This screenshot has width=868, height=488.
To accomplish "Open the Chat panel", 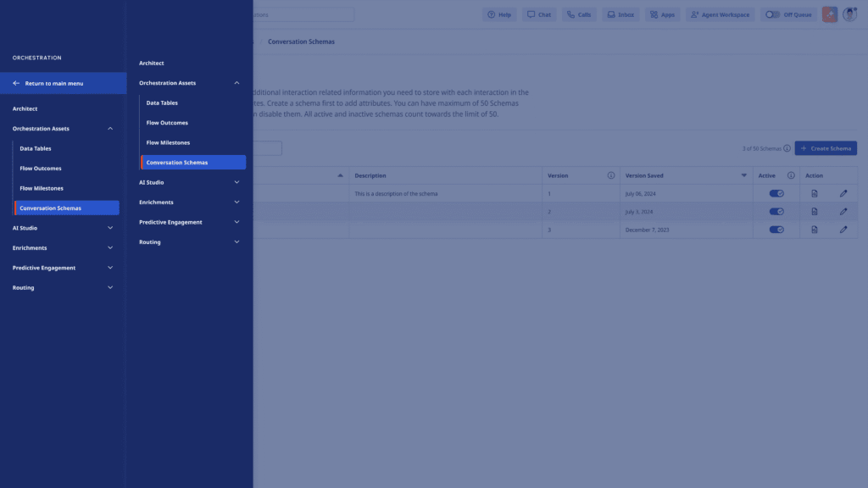I will pyautogui.click(x=539, y=15).
